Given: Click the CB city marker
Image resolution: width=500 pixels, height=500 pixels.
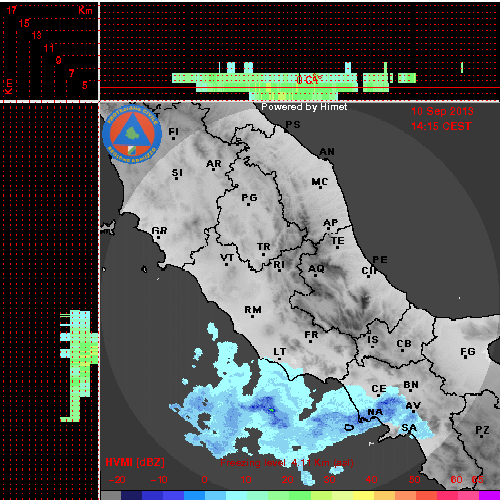Looking at the screenshot, I should 403,350.
